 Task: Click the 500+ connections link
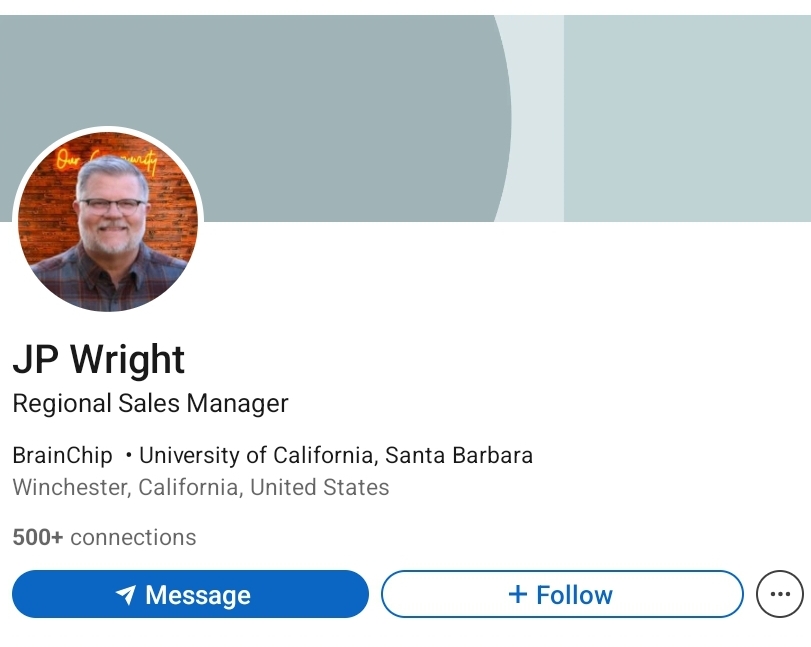tap(103, 537)
